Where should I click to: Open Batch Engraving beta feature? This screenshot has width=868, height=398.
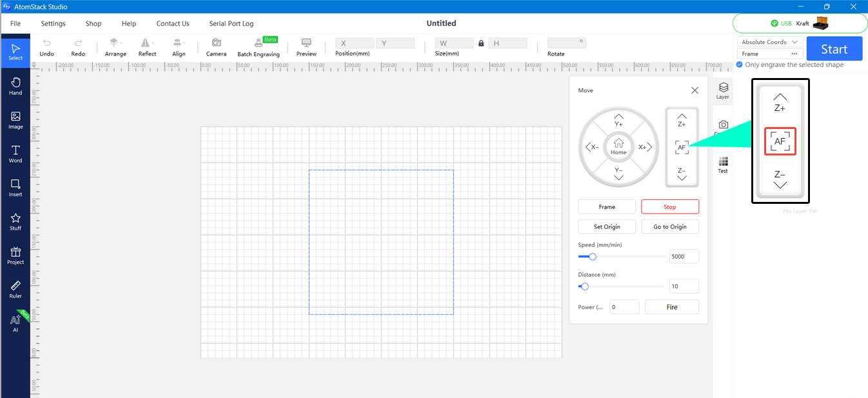(259, 48)
